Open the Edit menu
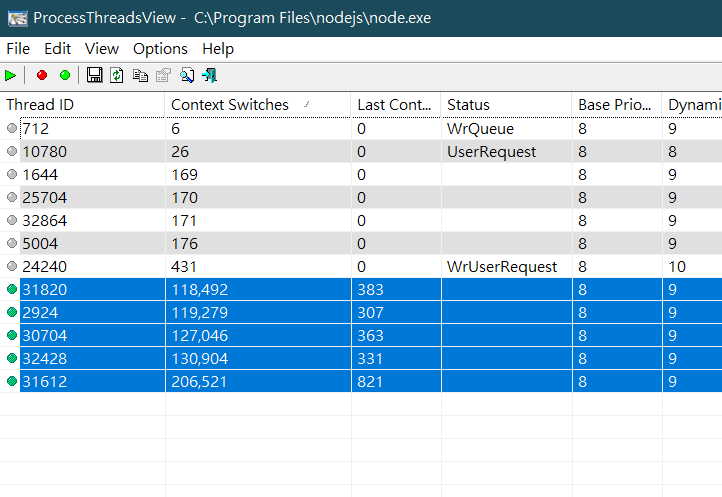Image resolution: width=722 pixels, height=497 pixels. tap(58, 49)
